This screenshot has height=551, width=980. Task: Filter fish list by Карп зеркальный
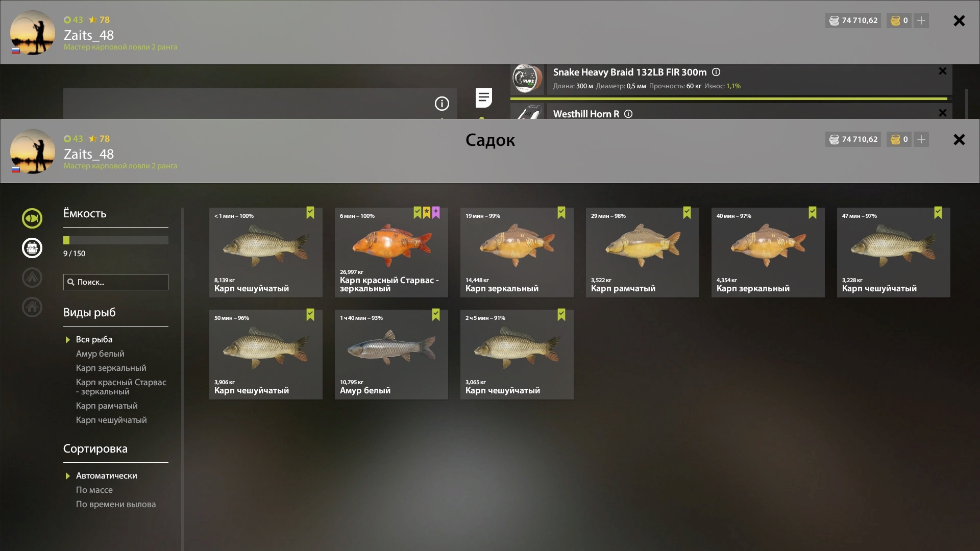(x=111, y=368)
